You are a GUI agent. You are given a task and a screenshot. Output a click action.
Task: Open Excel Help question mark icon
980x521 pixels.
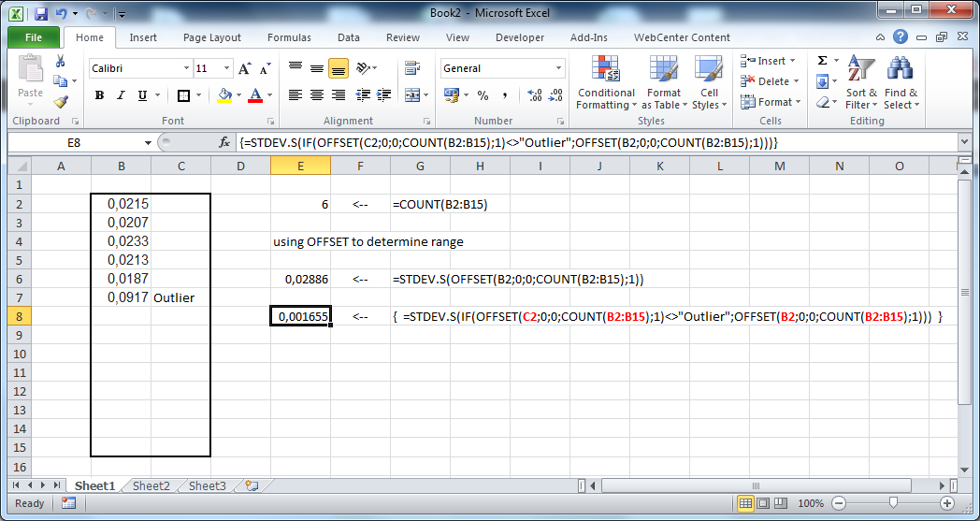[900, 36]
